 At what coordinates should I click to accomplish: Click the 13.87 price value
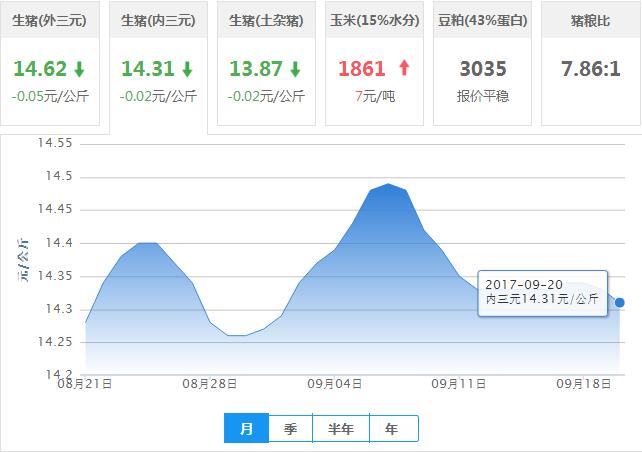256,69
